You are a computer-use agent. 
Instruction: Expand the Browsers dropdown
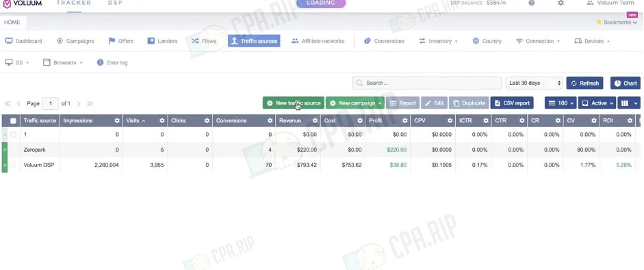tap(63, 63)
